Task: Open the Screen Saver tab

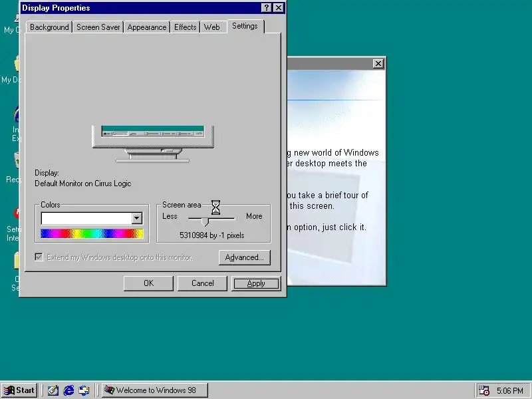Action: (x=98, y=27)
